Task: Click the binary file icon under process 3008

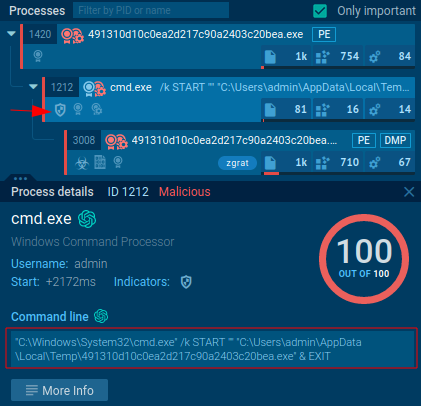Action: (x=100, y=162)
